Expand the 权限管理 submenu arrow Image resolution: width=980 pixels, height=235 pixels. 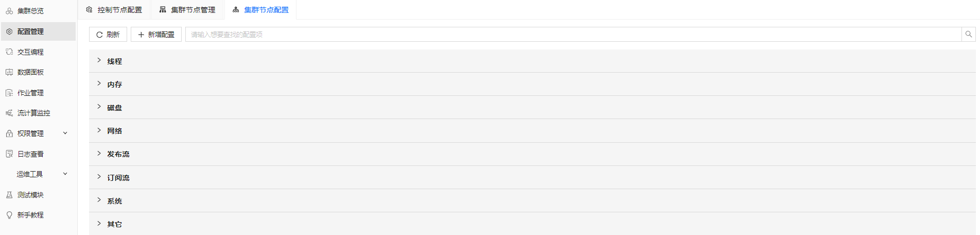pos(65,133)
